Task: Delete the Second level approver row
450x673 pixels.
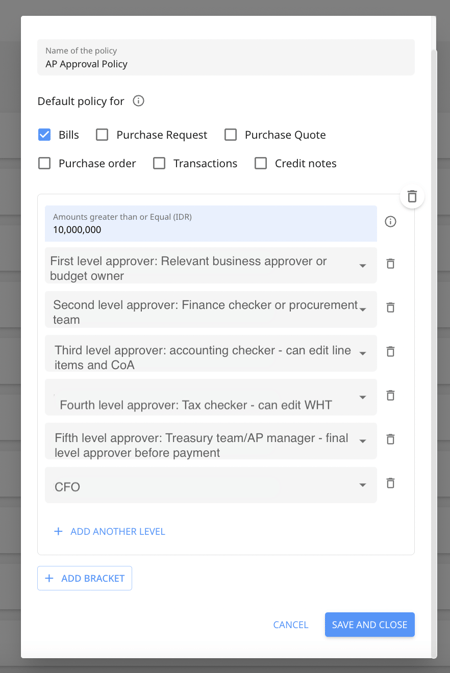Action: (390, 307)
